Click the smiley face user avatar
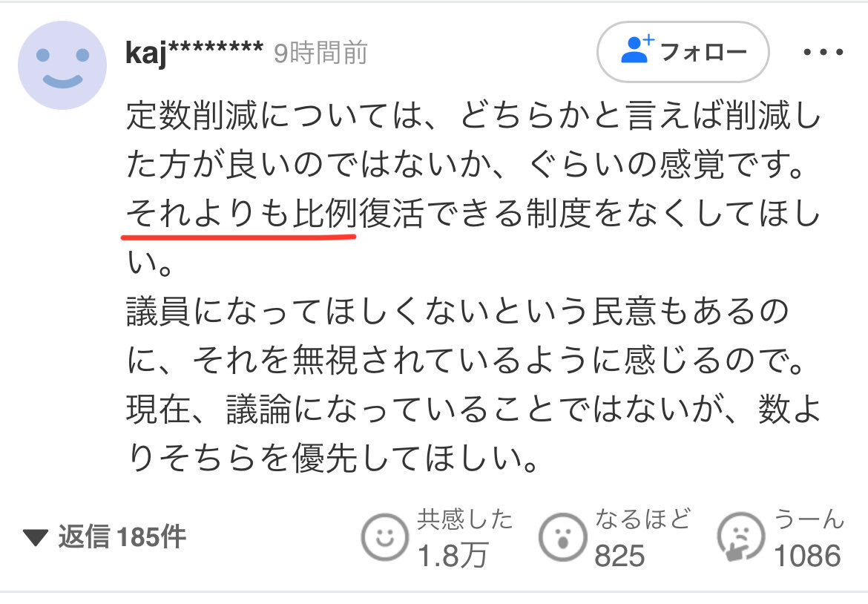 coord(62,65)
